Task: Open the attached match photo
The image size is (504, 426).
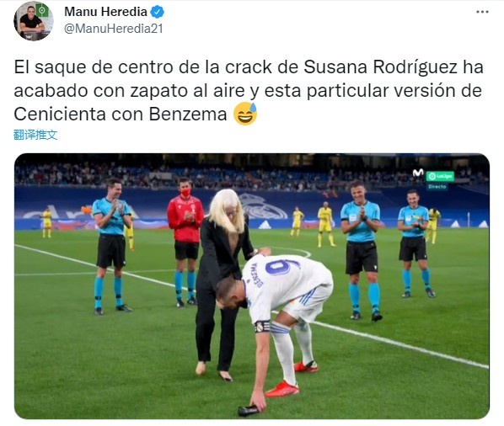Action: click(252, 286)
